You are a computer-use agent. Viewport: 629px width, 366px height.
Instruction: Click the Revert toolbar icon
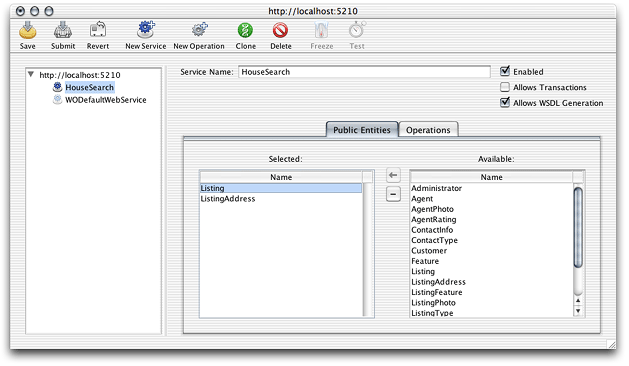98,30
